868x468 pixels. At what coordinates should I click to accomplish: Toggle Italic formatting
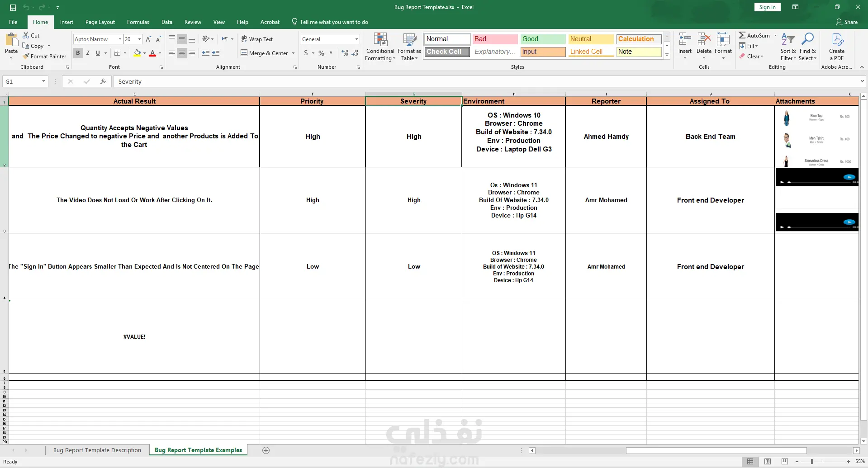(88, 53)
